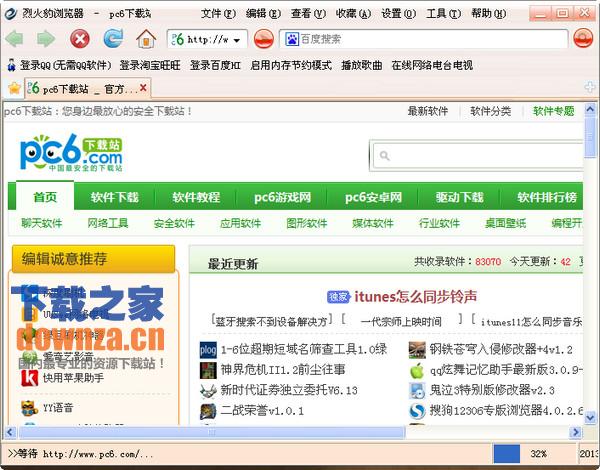Click the red search button after Baidu box

point(583,38)
